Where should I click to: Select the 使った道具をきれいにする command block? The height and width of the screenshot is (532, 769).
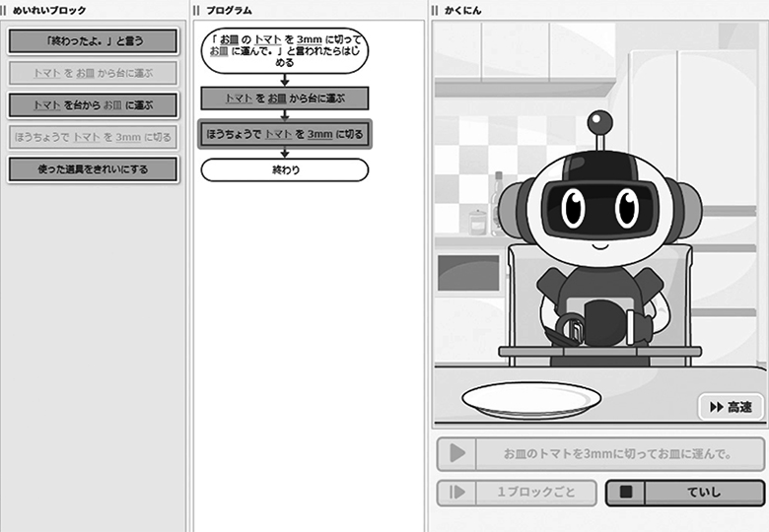[93, 169]
